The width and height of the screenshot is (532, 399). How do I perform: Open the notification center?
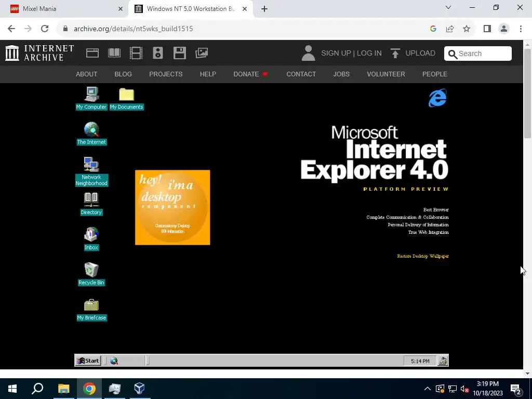pyautogui.click(x=516, y=389)
